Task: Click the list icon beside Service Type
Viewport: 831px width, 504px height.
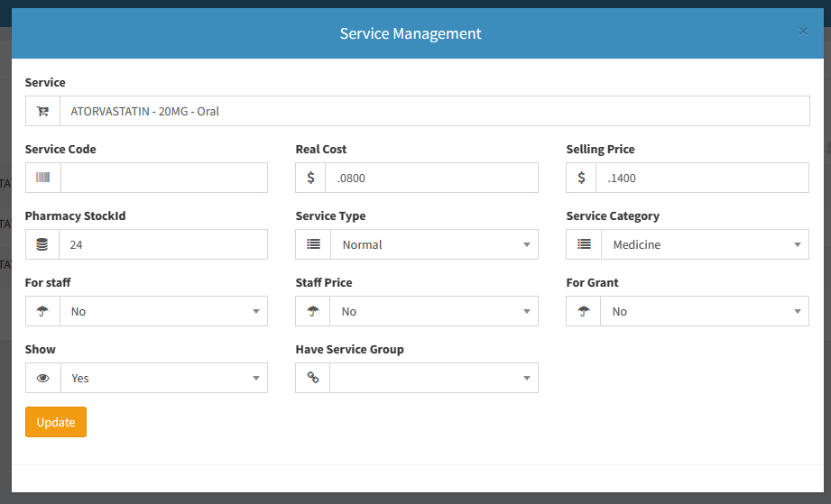Action: [x=313, y=245]
